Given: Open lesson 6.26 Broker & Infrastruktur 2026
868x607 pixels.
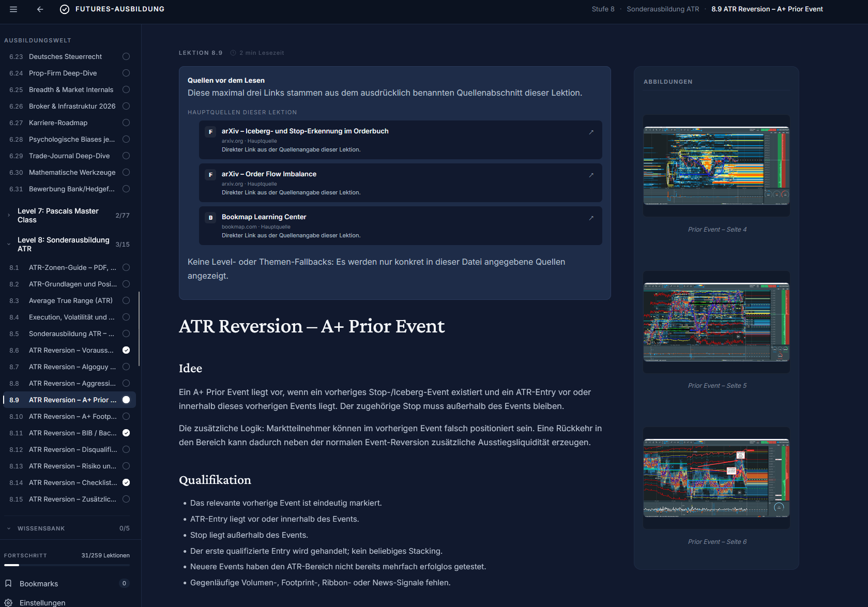Looking at the screenshot, I should click(69, 106).
